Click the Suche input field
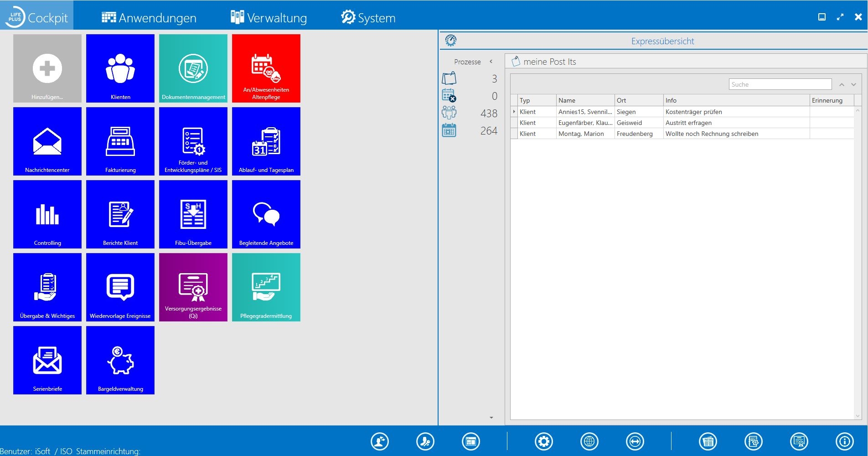 click(x=780, y=84)
